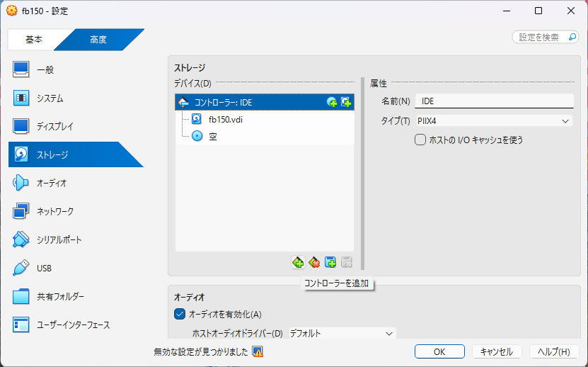The width and height of the screenshot is (588, 367).
Task: Click the invalid settings warning icon
Action: pyautogui.click(x=258, y=351)
